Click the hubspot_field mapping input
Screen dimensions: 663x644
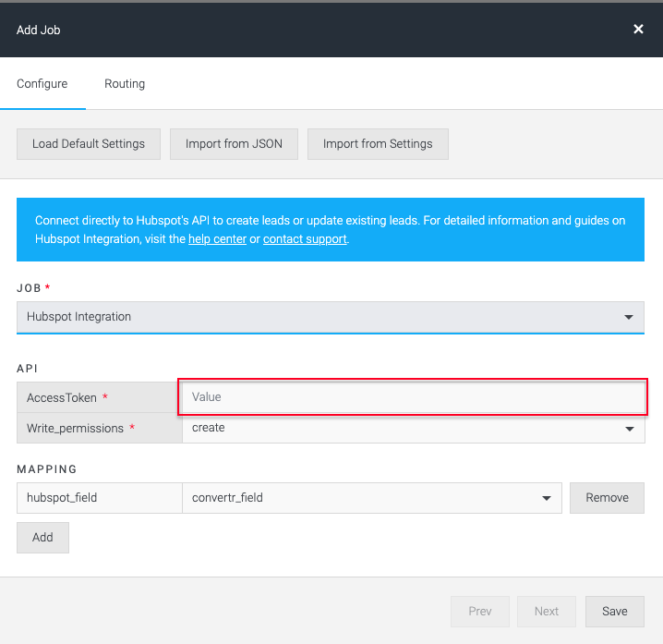coord(100,498)
